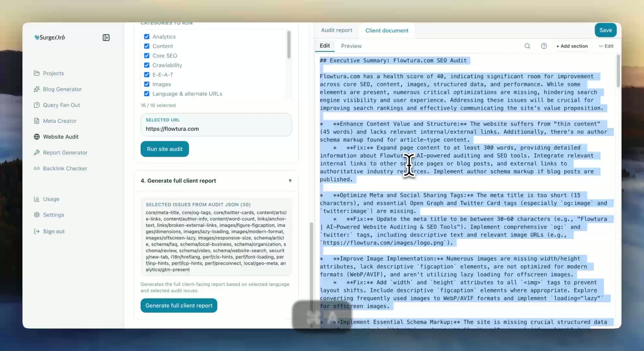Uncheck Language & alternate URLs
The width and height of the screenshot is (644, 351).
[x=147, y=94]
